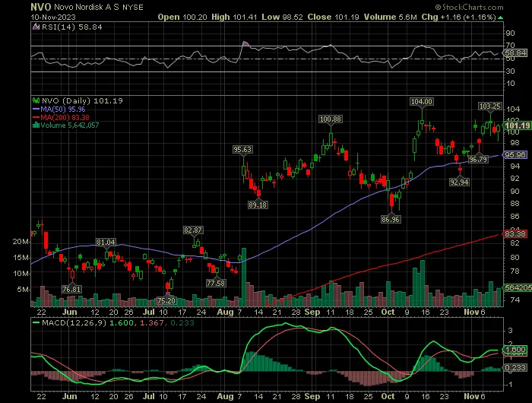Click the 86.96 October low label
The width and height of the screenshot is (532, 403).
coord(391,219)
